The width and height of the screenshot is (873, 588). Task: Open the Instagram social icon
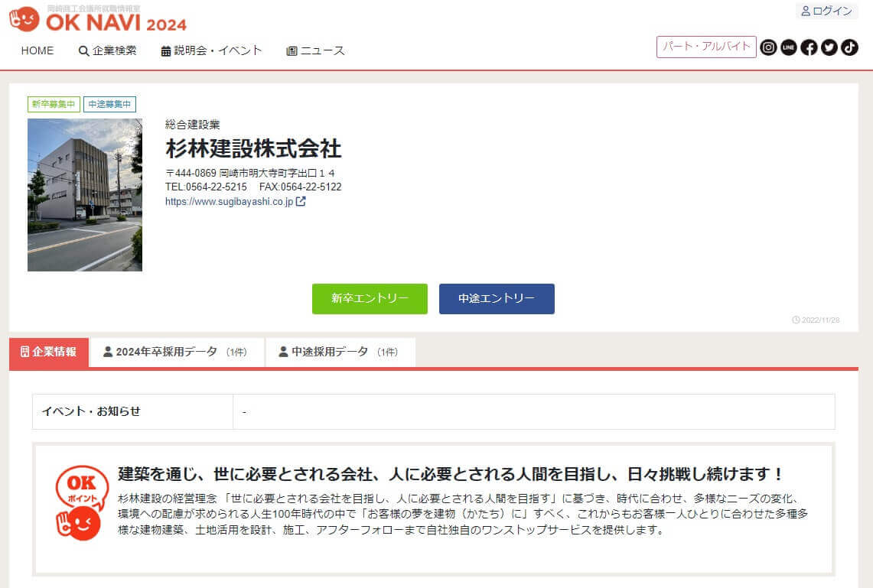click(768, 48)
